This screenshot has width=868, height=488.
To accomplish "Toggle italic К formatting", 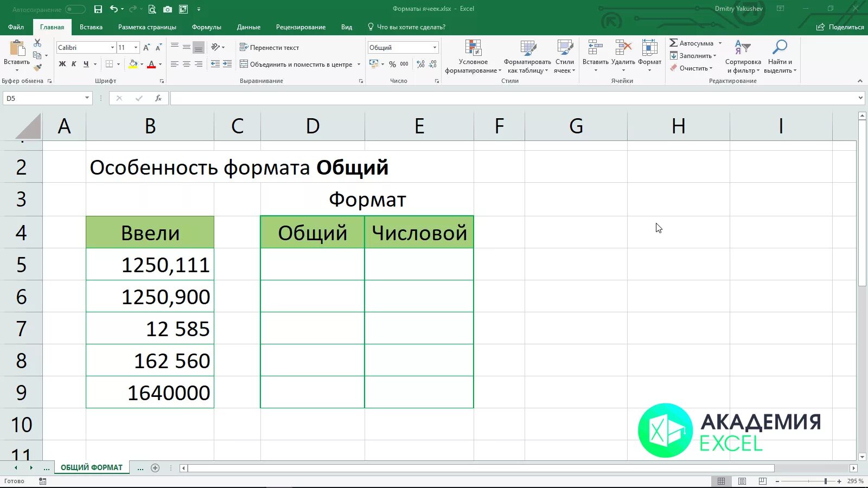I will tap(74, 64).
